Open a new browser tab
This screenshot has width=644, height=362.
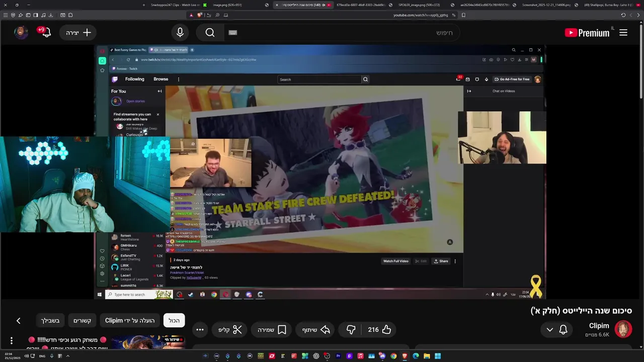[144, 5]
